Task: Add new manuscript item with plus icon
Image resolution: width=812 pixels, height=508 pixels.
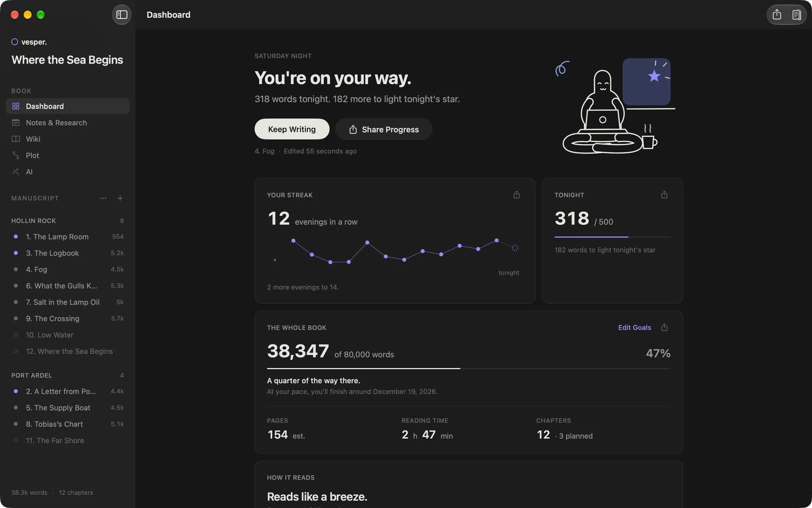Action: pyautogui.click(x=120, y=198)
